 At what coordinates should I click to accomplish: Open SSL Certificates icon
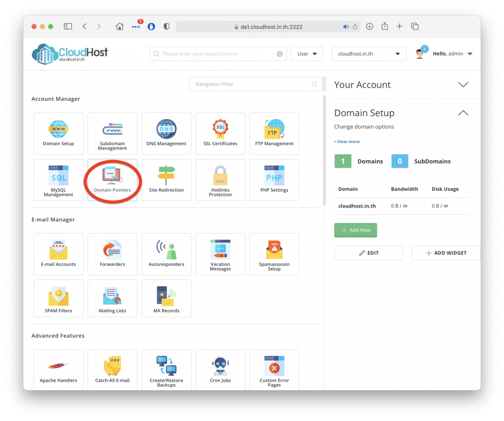click(x=220, y=133)
